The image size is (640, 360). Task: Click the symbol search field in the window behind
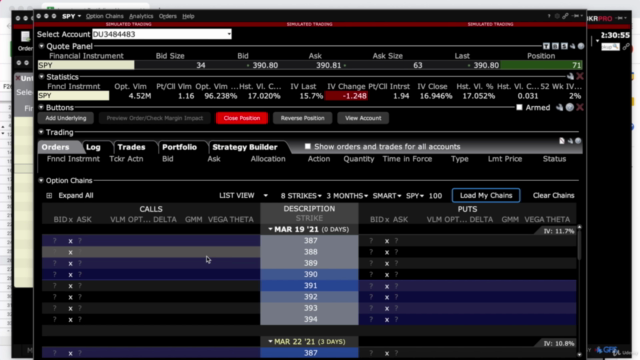[x=610, y=47]
